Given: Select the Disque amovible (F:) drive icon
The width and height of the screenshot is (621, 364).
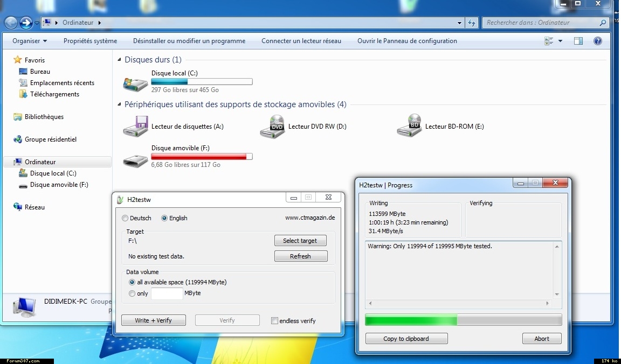Looking at the screenshot, I should (135, 160).
